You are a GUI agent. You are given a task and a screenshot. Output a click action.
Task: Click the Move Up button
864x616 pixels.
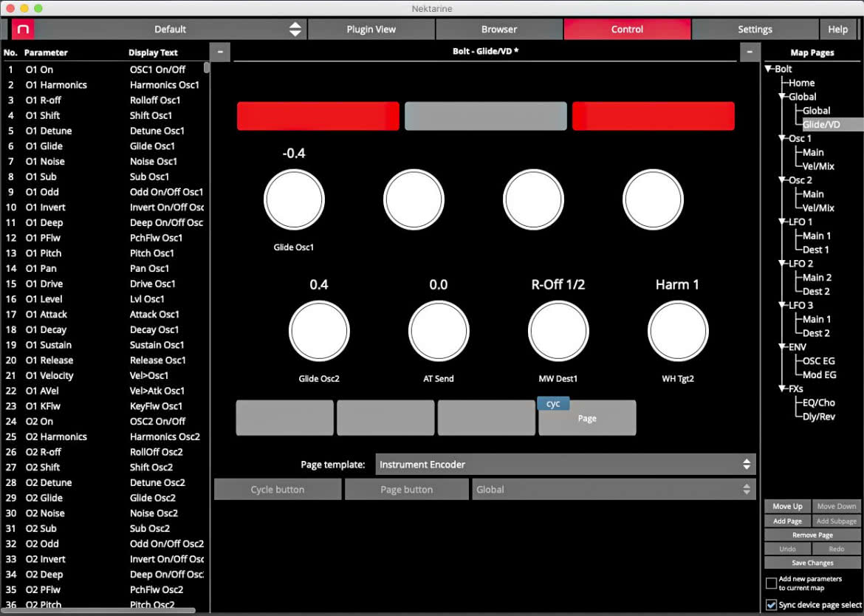787,507
